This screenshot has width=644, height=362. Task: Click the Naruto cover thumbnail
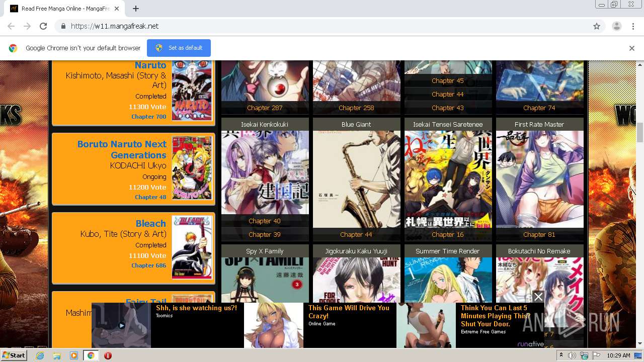pos(192,90)
